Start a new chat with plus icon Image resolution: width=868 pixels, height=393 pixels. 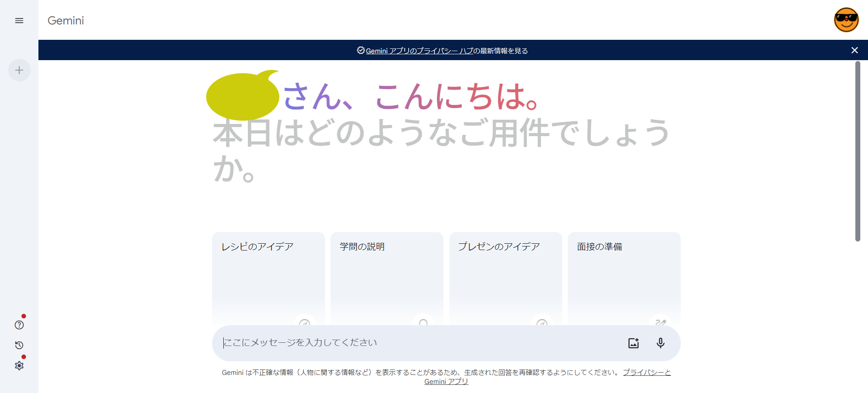coord(19,70)
